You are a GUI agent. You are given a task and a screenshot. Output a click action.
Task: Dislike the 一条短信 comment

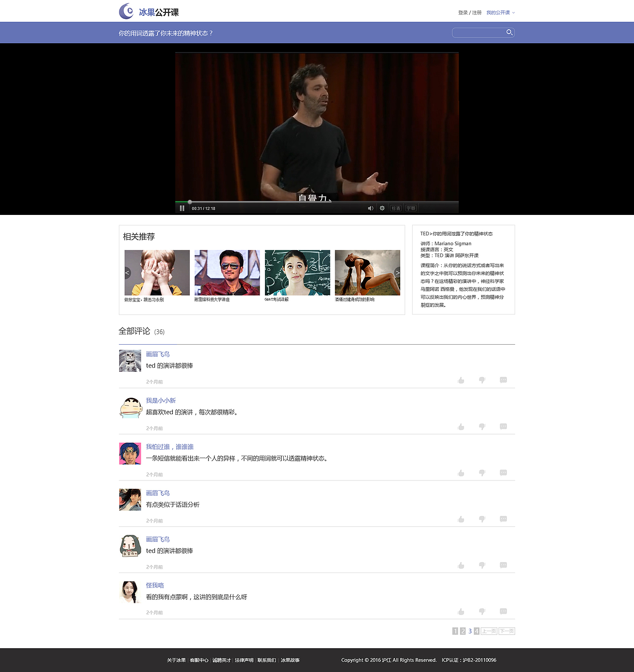(482, 473)
